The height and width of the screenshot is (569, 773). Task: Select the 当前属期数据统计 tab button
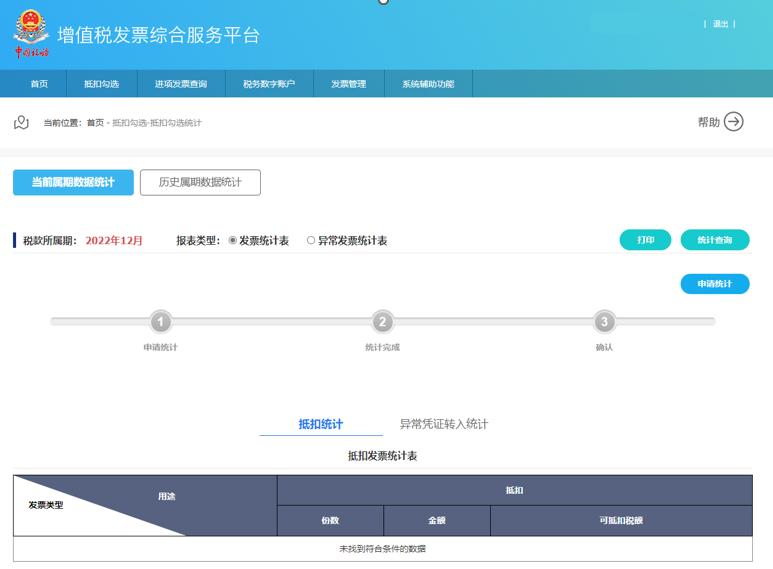(73, 182)
